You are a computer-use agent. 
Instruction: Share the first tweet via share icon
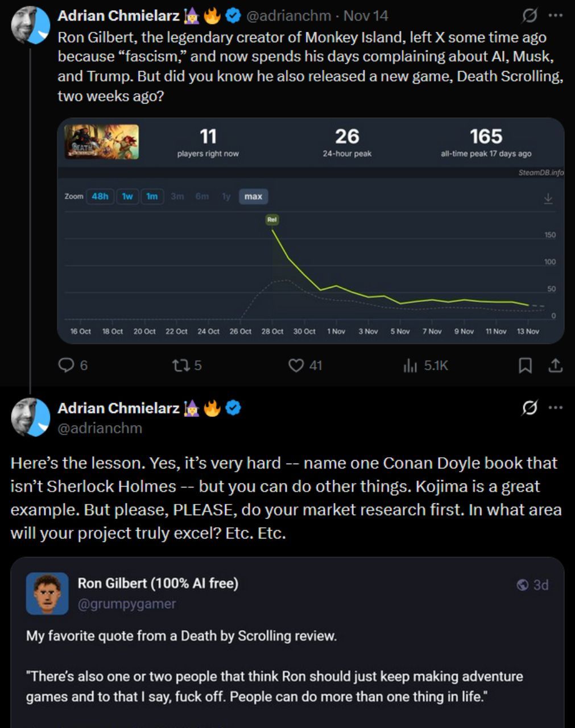pos(555,365)
